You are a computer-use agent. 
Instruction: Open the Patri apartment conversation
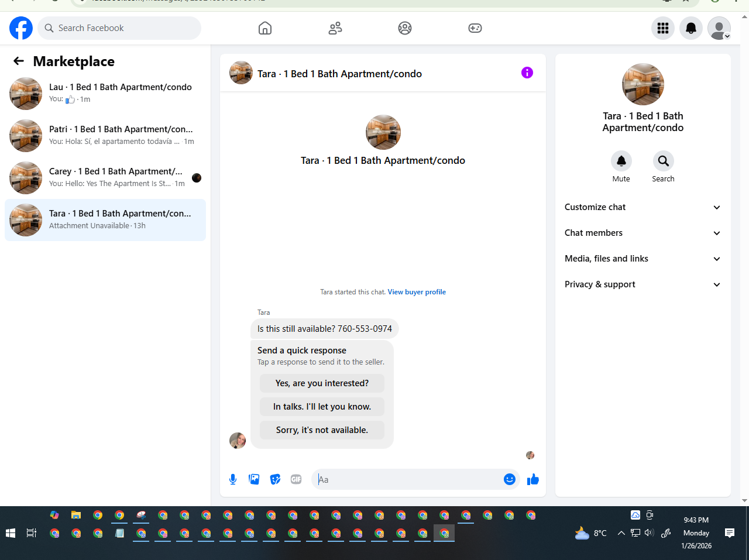point(105,136)
